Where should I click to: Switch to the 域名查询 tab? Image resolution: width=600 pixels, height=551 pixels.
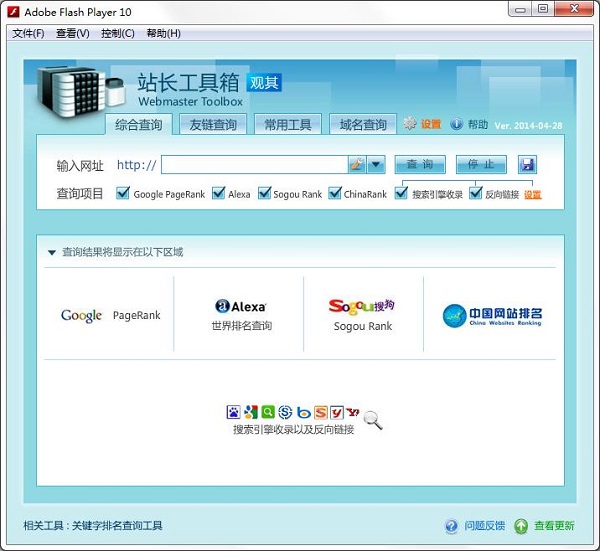[363, 124]
